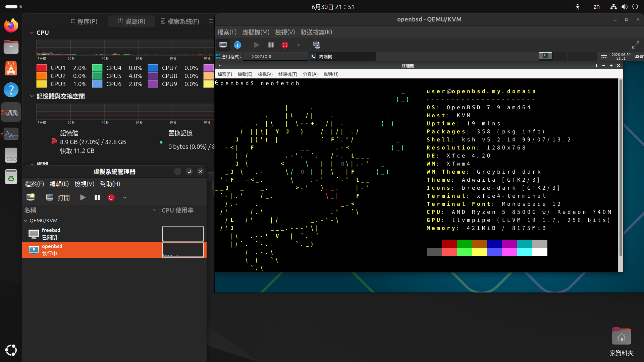Open System Monitor dock icon
Viewport: 644px width, 362px height.
coord(11,134)
